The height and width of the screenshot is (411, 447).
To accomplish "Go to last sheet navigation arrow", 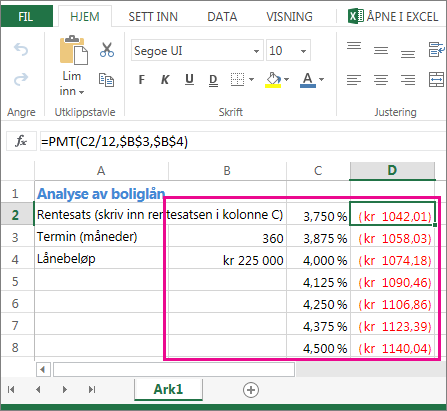I will [92, 389].
